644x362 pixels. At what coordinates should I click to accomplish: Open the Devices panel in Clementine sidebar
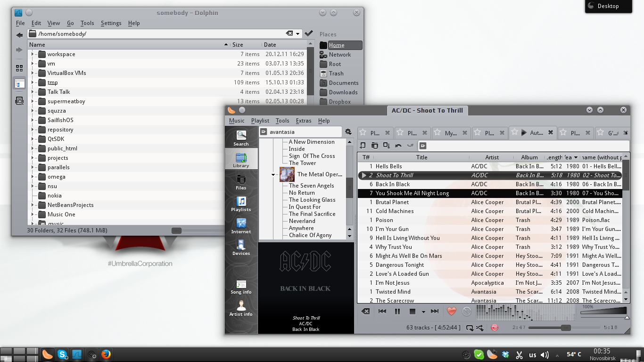click(x=241, y=247)
